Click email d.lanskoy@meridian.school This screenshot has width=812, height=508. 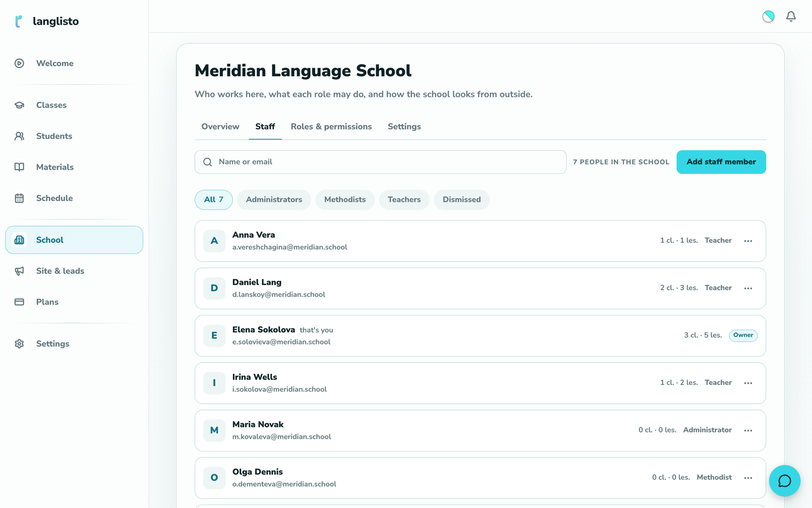pyautogui.click(x=279, y=295)
